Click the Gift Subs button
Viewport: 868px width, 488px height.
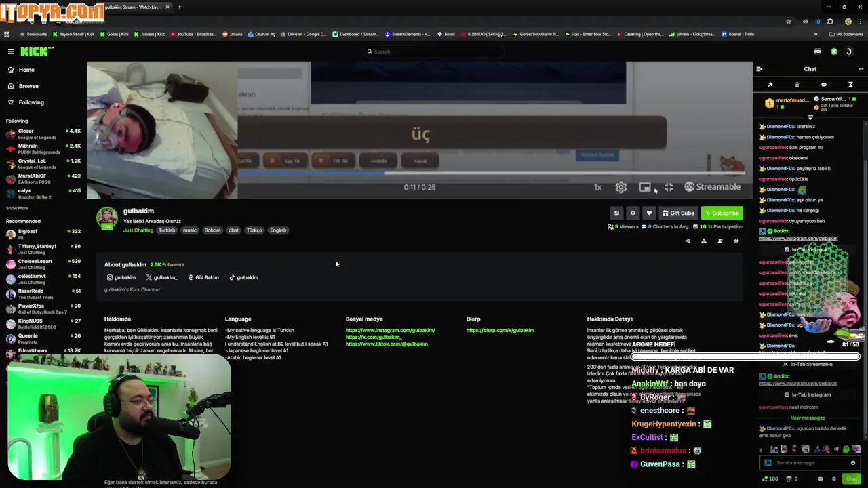678,213
